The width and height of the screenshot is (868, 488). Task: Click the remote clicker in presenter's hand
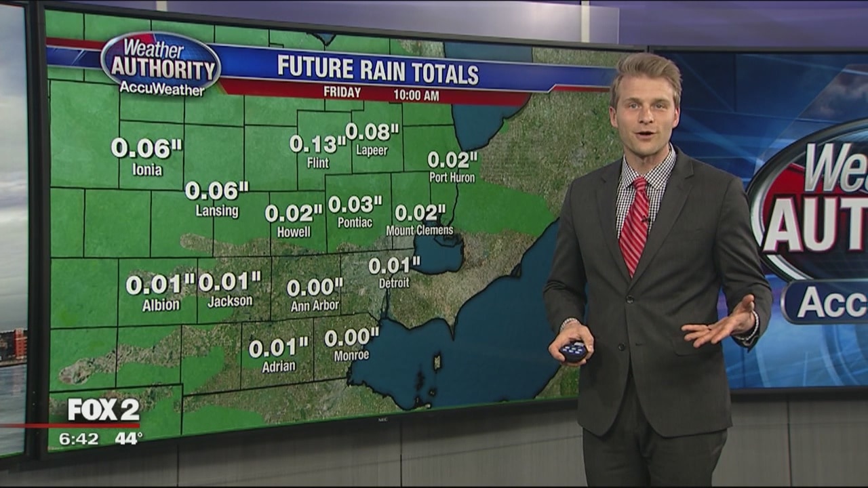point(573,351)
